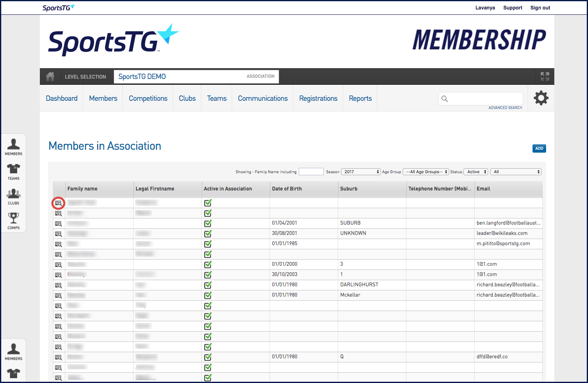Sort by the Date of Birth column

point(304,189)
